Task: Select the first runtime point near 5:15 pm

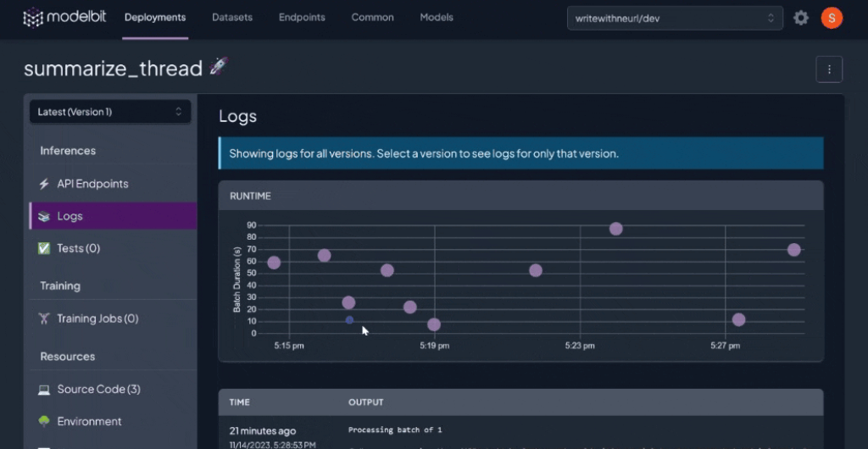Action: coord(274,263)
